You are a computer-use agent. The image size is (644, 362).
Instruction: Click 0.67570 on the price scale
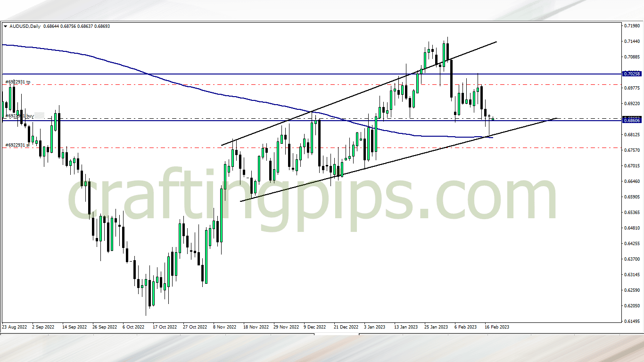pos(632,150)
